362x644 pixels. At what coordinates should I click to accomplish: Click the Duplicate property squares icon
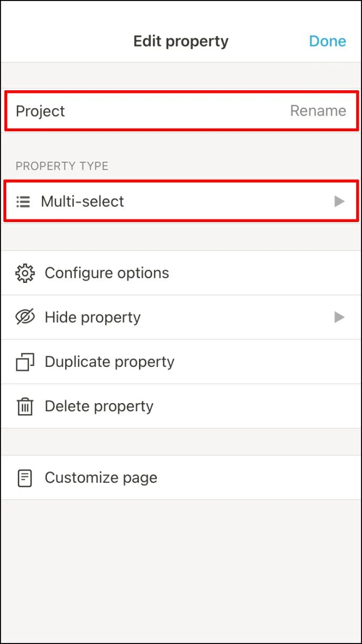tap(25, 362)
